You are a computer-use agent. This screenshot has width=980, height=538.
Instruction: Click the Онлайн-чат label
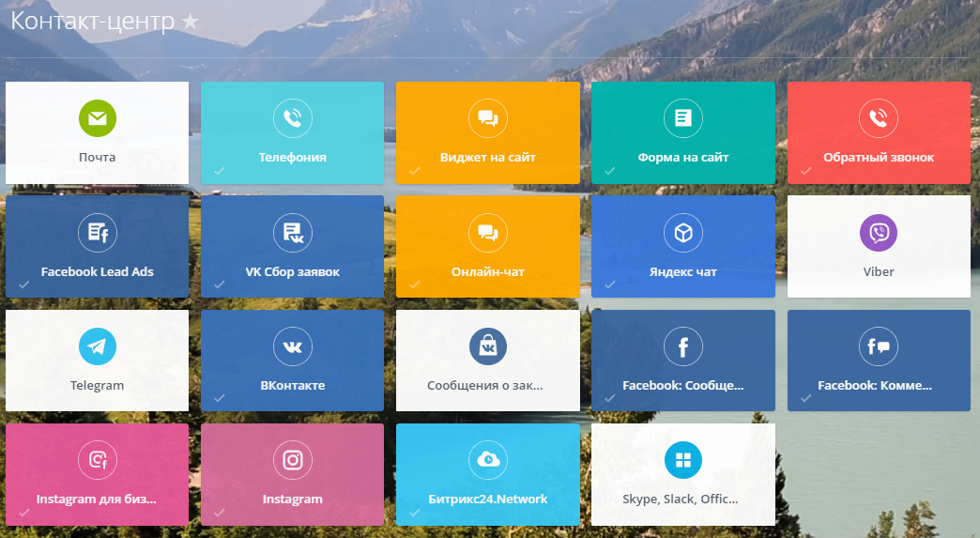[x=488, y=271]
